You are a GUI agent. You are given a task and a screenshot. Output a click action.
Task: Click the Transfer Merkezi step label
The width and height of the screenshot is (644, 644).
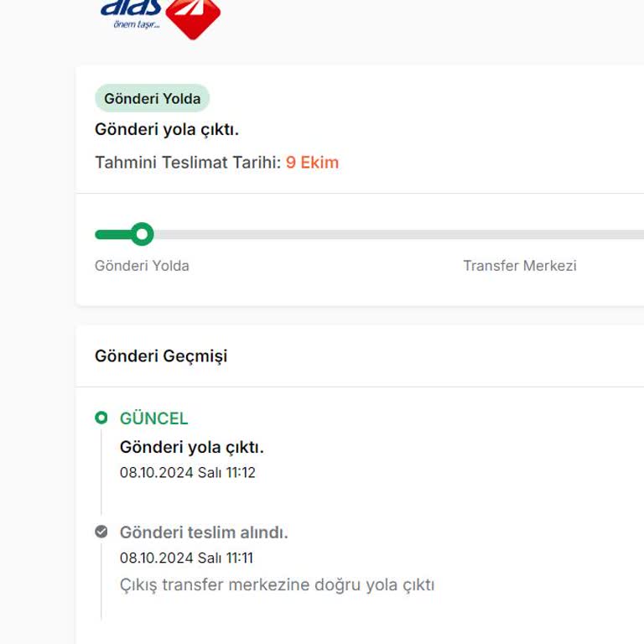[x=520, y=266]
